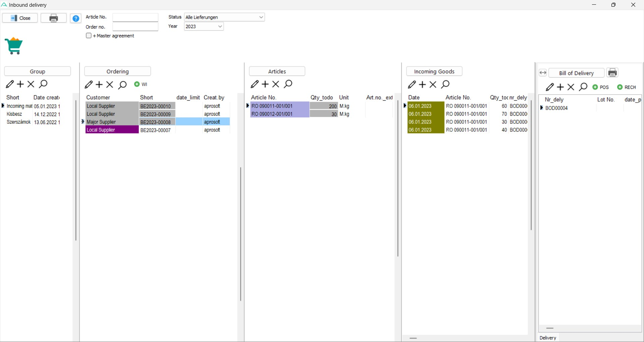This screenshot has height=342, width=644.
Task: Toggle the panel width double-arrow icon
Action: (x=543, y=73)
